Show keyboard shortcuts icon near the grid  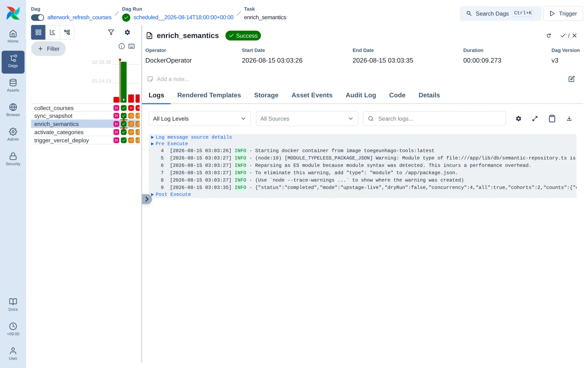click(132, 46)
